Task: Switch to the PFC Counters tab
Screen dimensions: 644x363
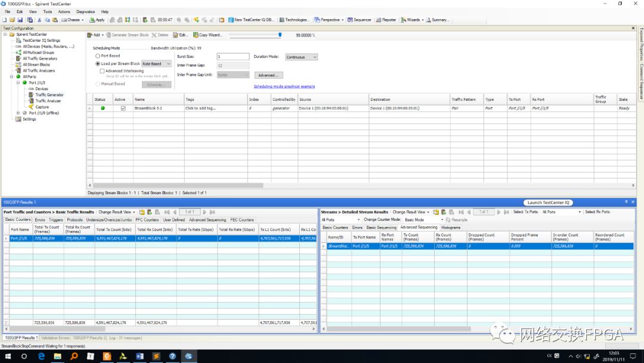Action: pyautogui.click(x=147, y=220)
